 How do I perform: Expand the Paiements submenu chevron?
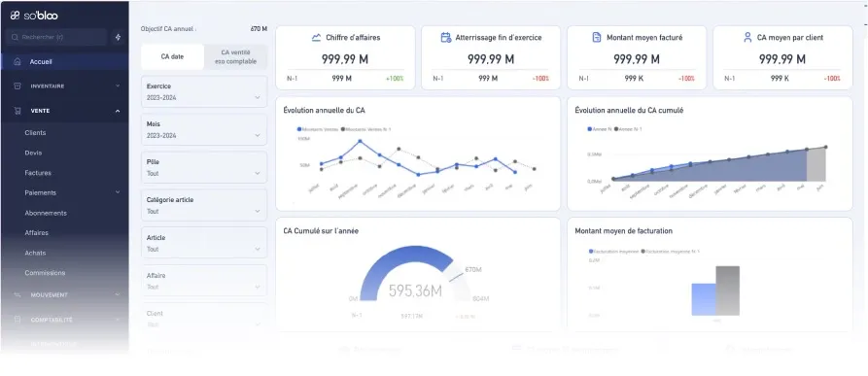pyautogui.click(x=118, y=192)
